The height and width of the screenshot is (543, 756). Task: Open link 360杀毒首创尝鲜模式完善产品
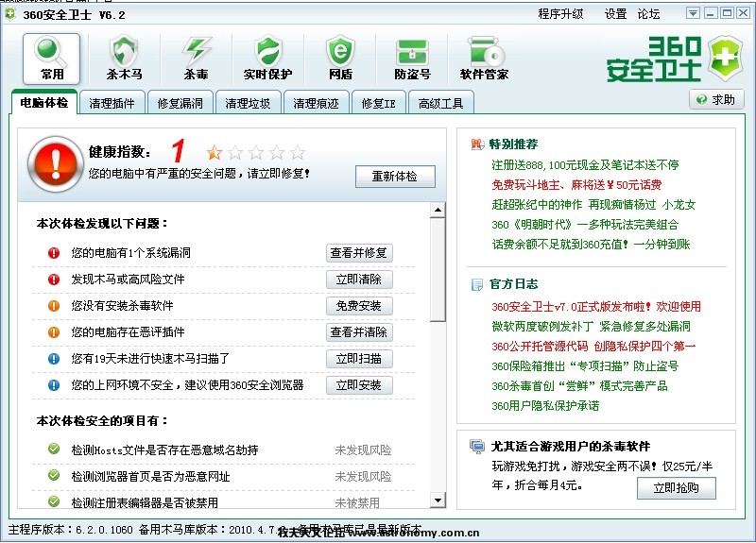[x=579, y=386]
